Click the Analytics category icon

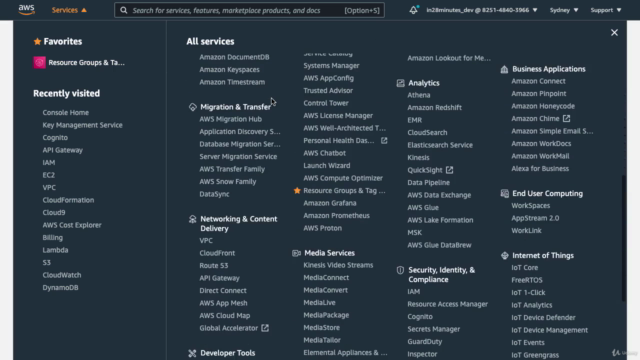pos(400,83)
